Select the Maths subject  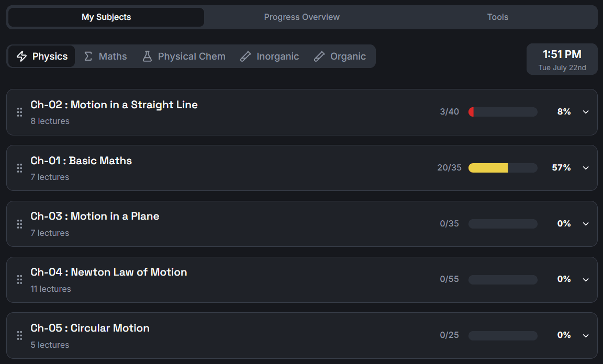105,56
